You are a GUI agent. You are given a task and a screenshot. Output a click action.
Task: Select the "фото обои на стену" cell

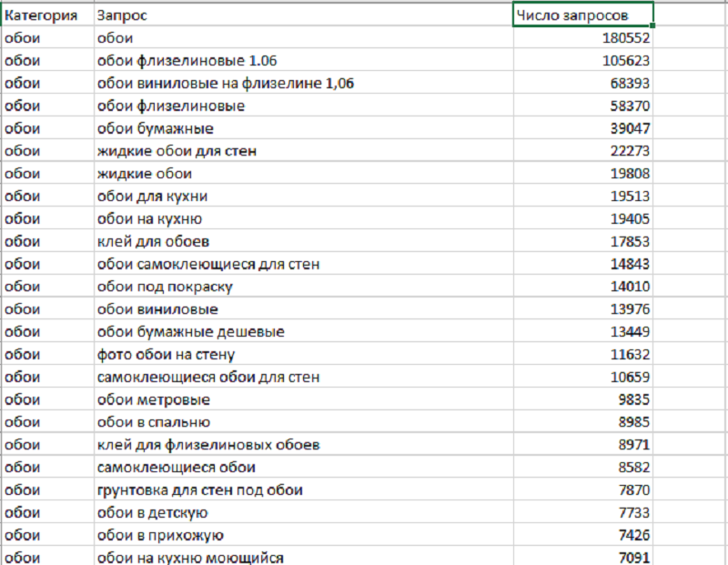click(x=303, y=355)
